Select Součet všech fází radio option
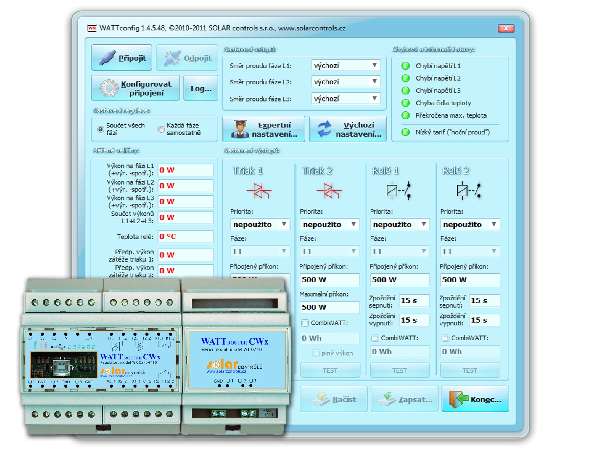Image resolution: width=600 pixels, height=457 pixels. [x=101, y=129]
